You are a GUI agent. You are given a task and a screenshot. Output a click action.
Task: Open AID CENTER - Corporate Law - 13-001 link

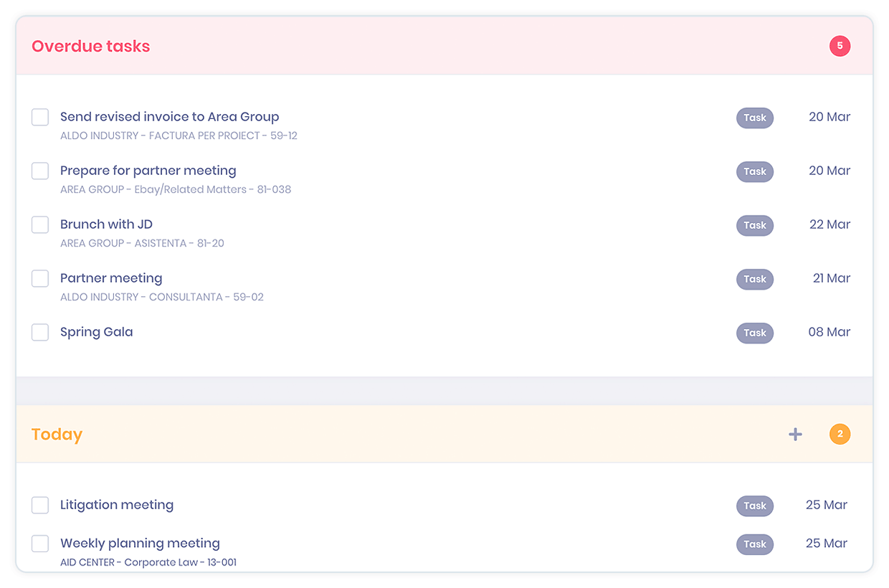pos(148,562)
